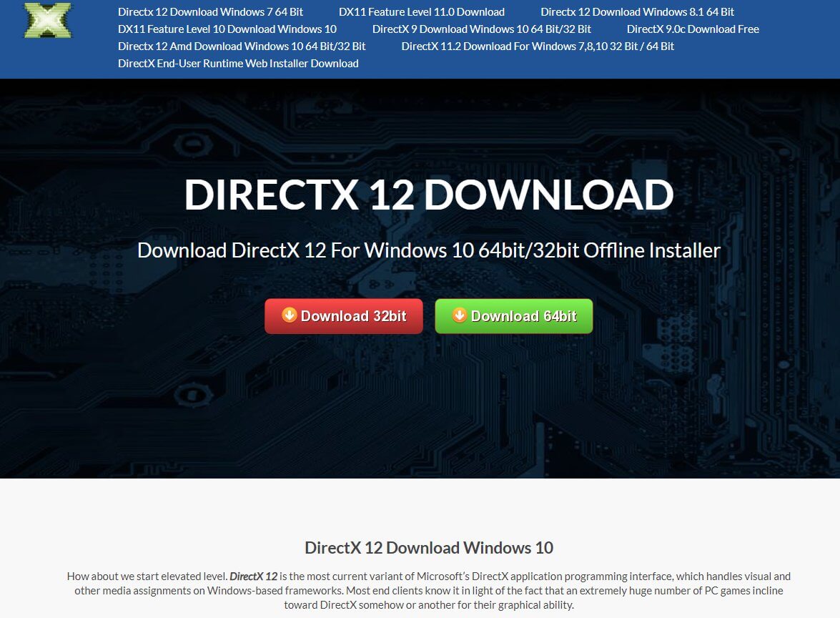Open Directx 12 Download Windows 8.1 64 Bit

pyautogui.click(x=638, y=11)
